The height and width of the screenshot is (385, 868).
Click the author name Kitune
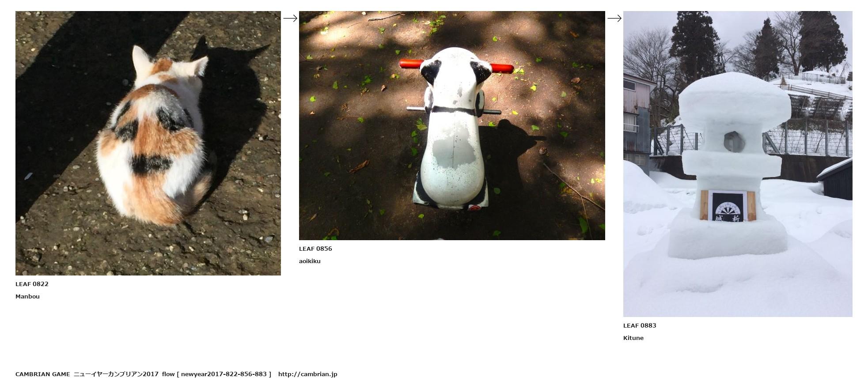[633, 338]
